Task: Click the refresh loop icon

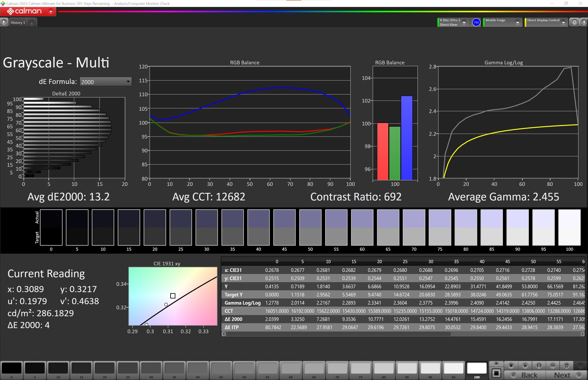Action: click(566, 365)
